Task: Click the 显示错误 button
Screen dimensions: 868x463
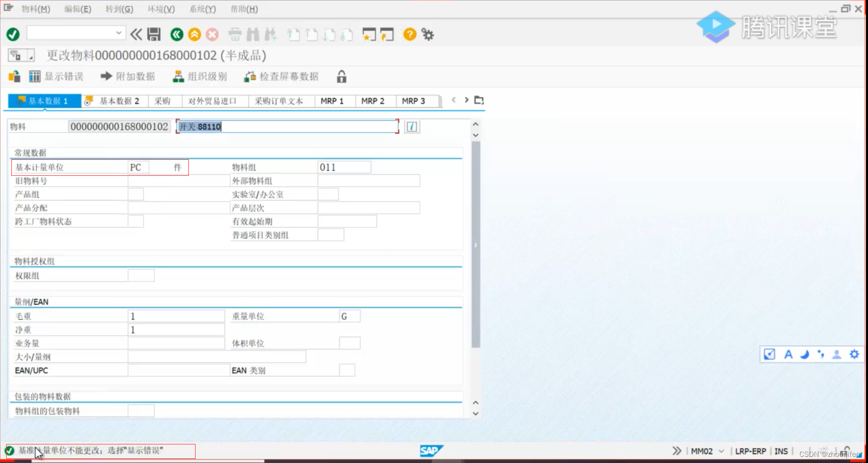Action: click(56, 76)
